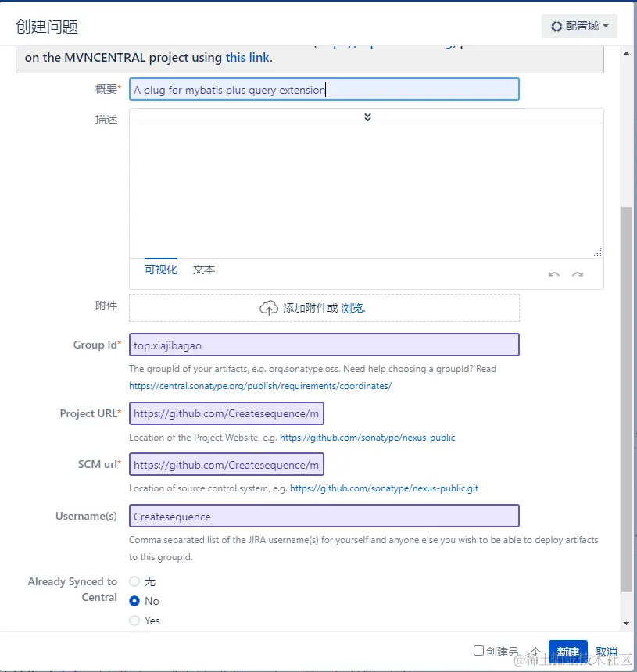The width and height of the screenshot is (637, 672).
Task: Click the 取消 cancel link
Action: tap(607, 652)
